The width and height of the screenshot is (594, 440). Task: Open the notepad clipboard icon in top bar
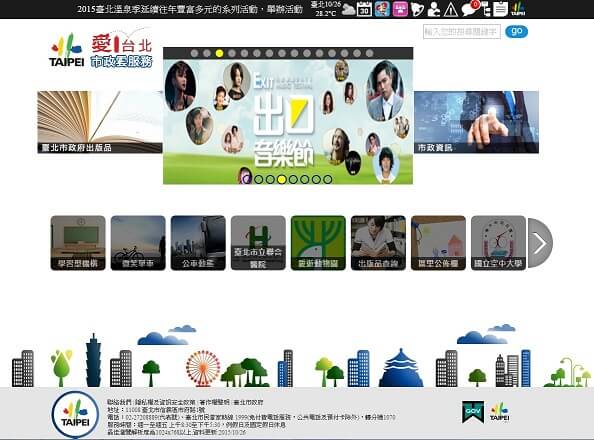500,9
